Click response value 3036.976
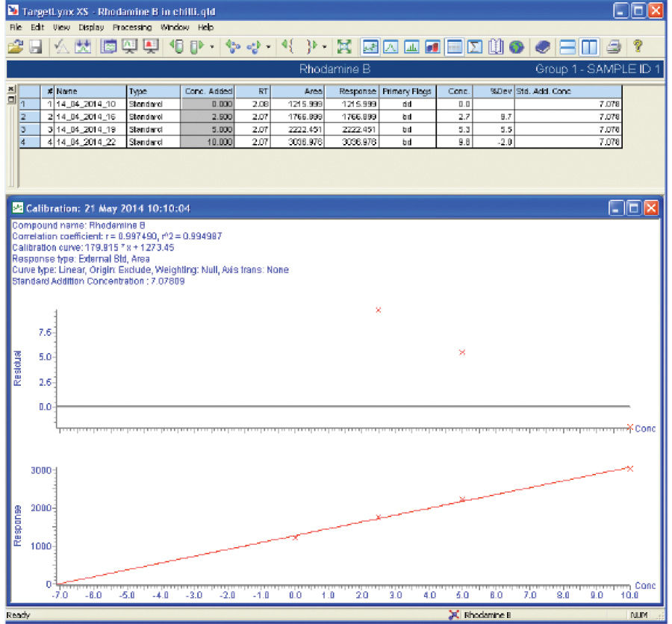The width and height of the screenshot is (672, 624). click(358, 142)
